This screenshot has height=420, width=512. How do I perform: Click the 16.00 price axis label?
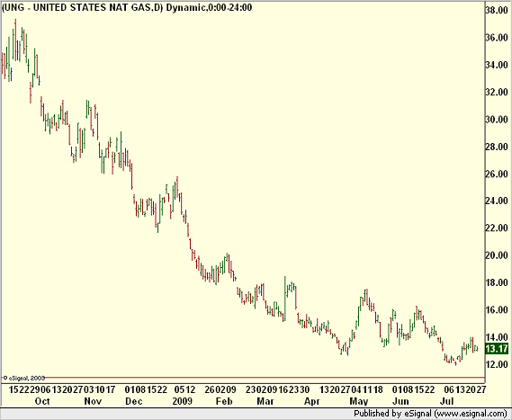[497, 309]
